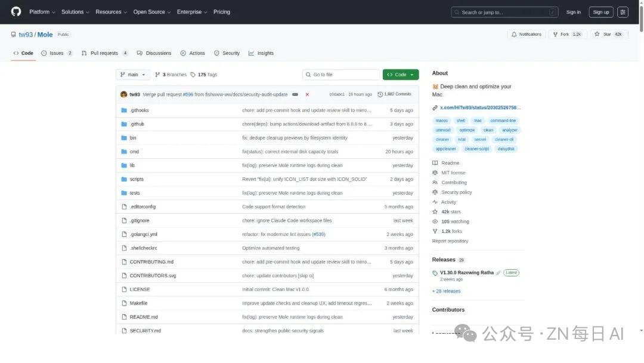This screenshot has width=644, height=363.
Task: Open the README.md file link
Action: click(144, 317)
